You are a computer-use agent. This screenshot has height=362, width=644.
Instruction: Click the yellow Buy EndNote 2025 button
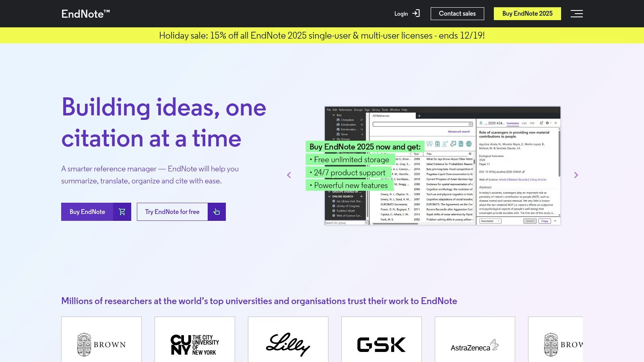click(527, 14)
